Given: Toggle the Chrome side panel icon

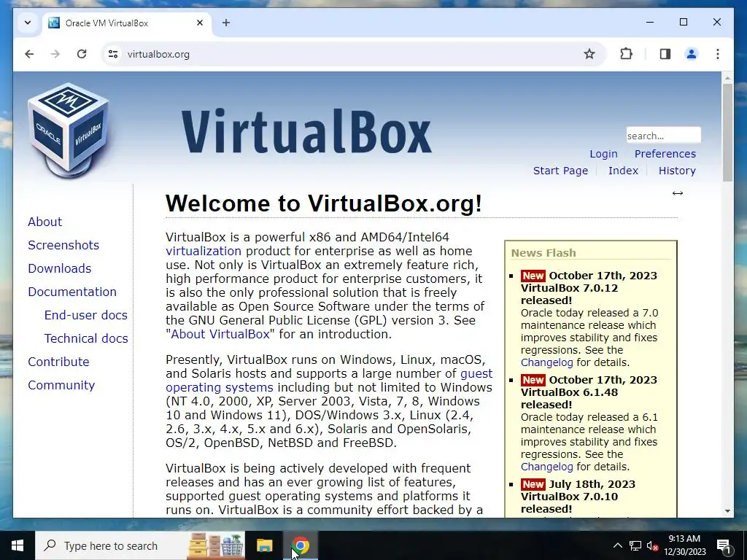Looking at the screenshot, I should [x=665, y=54].
